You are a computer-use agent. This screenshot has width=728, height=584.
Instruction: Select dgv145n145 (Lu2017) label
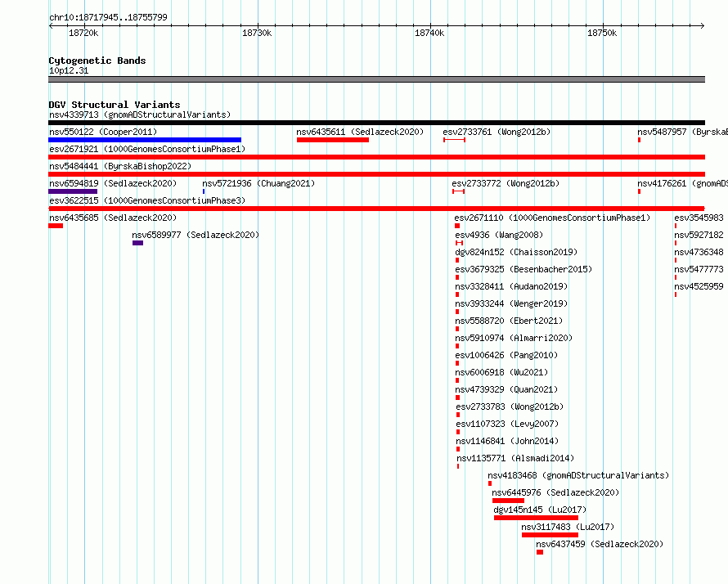540,510
